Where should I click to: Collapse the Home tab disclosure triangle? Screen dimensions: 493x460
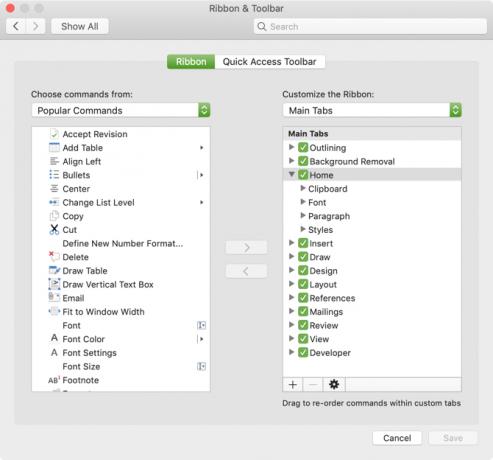[291, 174]
